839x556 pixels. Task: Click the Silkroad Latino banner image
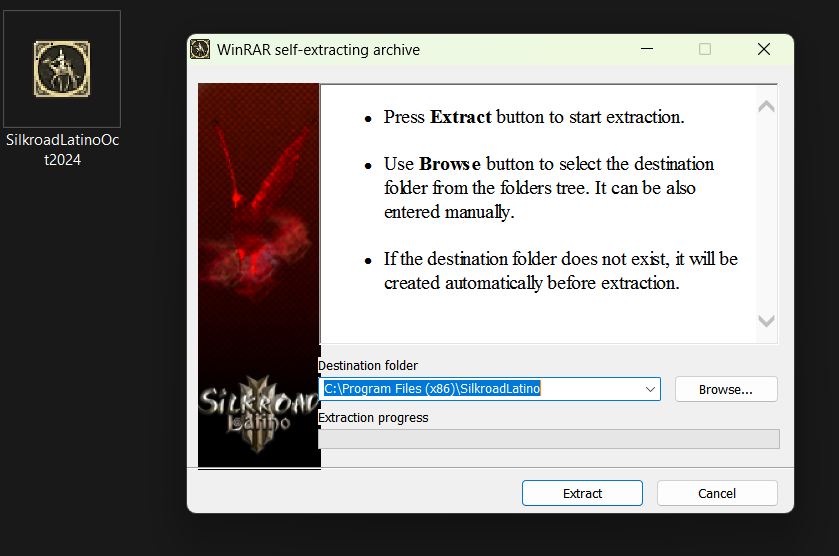[259, 275]
